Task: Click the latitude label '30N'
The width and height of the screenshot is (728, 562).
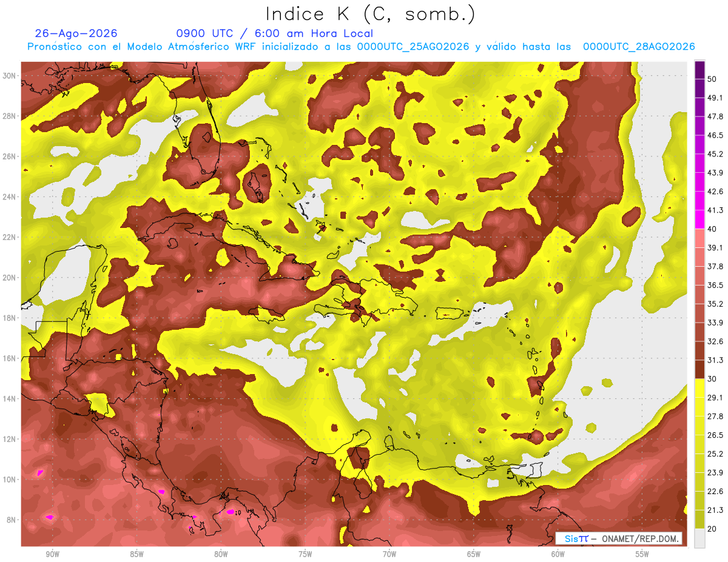Action: click(10, 76)
